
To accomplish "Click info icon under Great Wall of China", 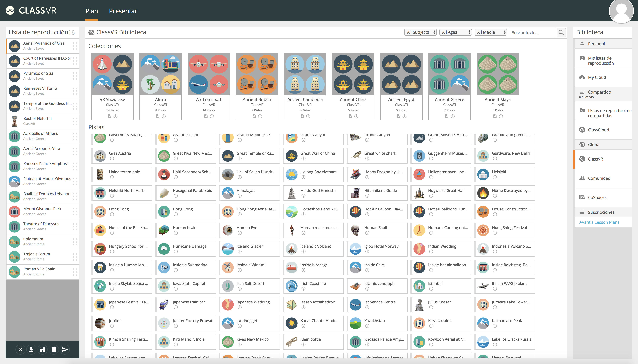I will coord(303,159).
